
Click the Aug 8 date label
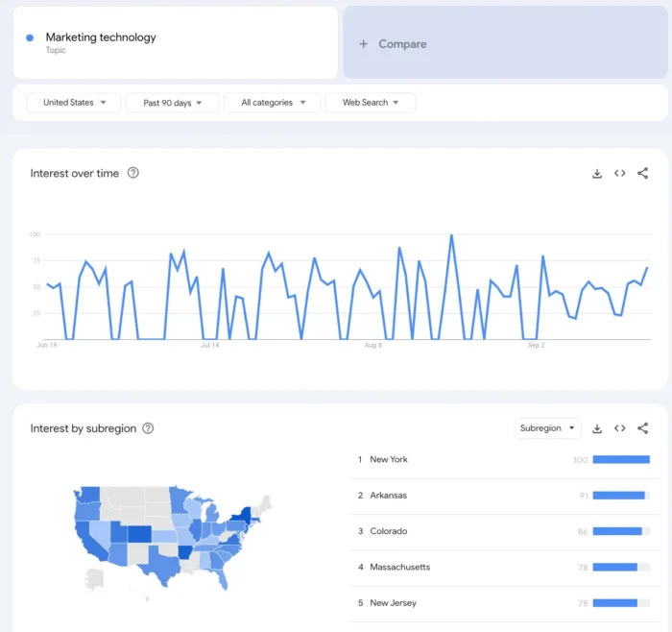pyautogui.click(x=372, y=345)
